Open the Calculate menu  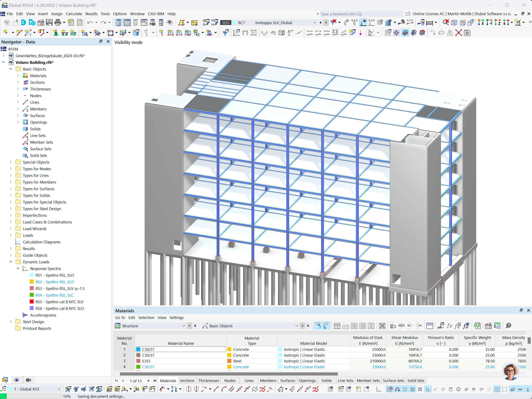pyautogui.click(x=73, y=14)
